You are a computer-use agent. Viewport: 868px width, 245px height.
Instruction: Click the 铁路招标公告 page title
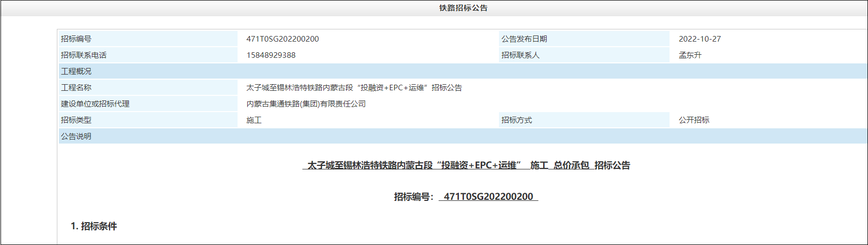463,8
